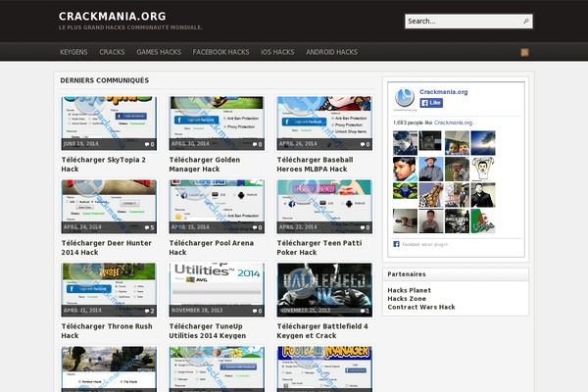Click the RSS feed icon

(524, 52)
